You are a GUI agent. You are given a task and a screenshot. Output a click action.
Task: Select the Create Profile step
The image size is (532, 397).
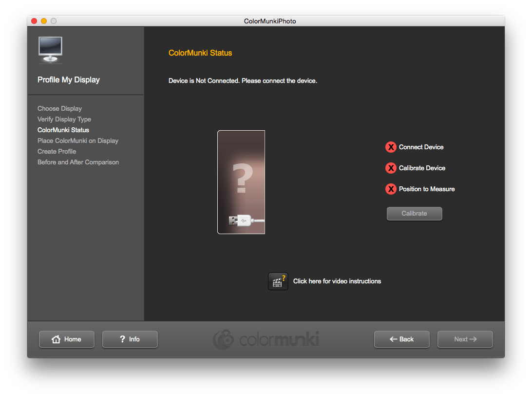57,152
